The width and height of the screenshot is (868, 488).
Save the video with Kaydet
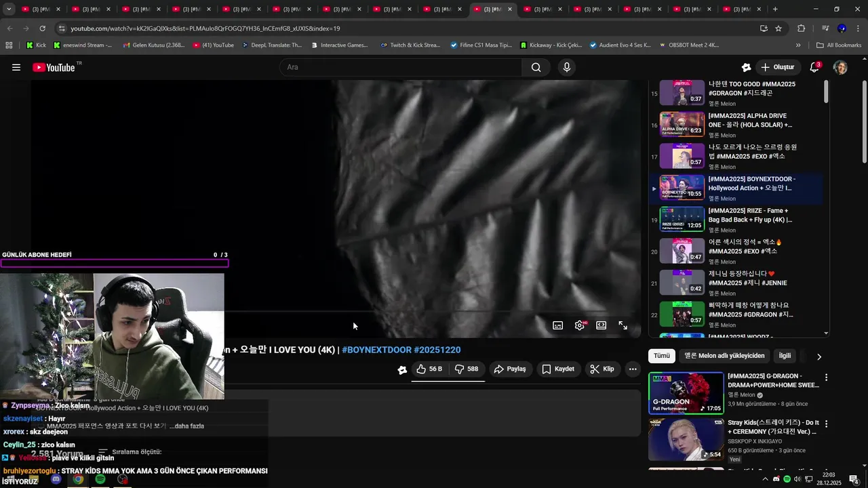(558, 369)
